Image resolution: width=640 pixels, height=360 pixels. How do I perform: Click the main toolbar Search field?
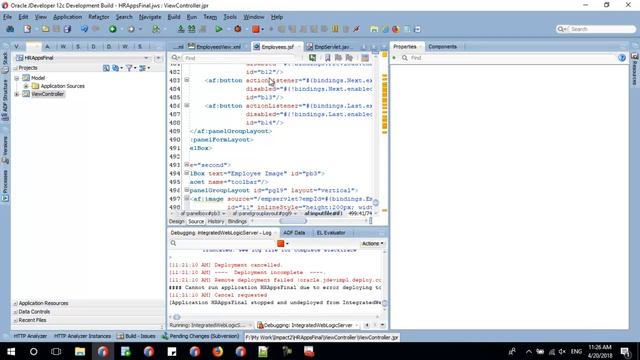(x=596, y=29)
